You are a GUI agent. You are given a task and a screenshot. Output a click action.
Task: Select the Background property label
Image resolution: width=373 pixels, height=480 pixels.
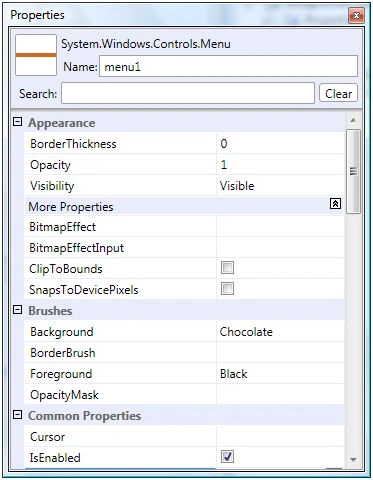(x=62, y=332)
